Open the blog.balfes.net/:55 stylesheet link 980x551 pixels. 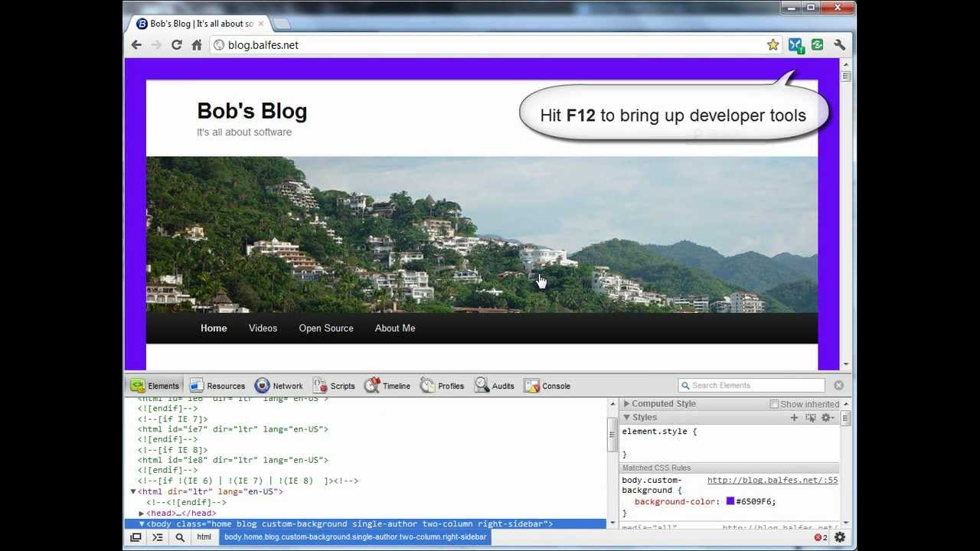point(773,480)
